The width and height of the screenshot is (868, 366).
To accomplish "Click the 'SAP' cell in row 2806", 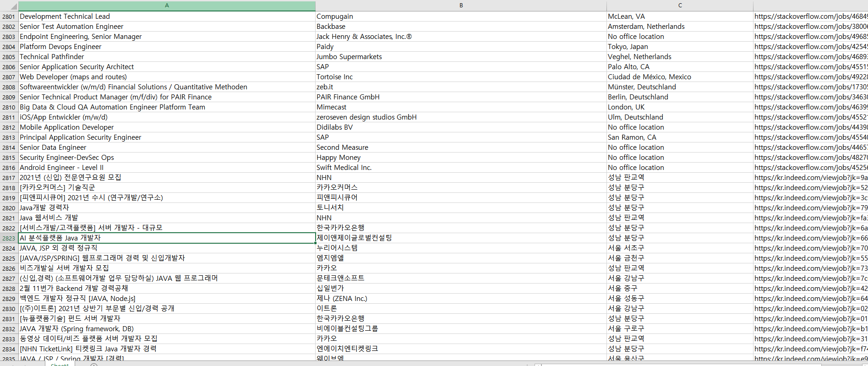I will pos(461,67).
